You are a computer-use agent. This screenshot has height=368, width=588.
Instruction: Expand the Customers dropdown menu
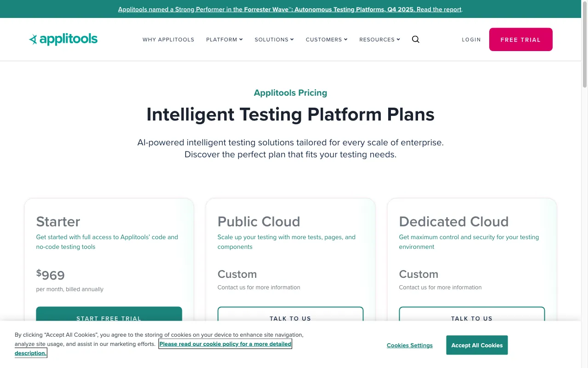coord(327,40)
